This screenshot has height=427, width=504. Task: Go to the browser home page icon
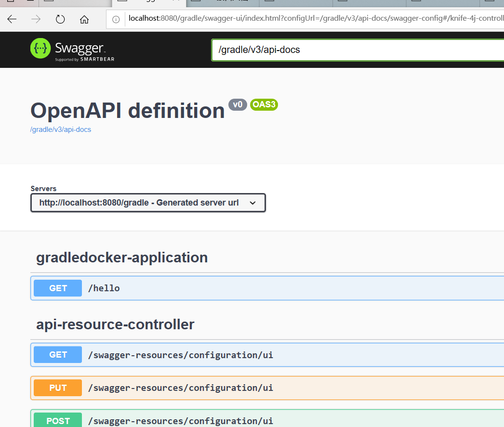pyautogui.click(x=84, y=19)
